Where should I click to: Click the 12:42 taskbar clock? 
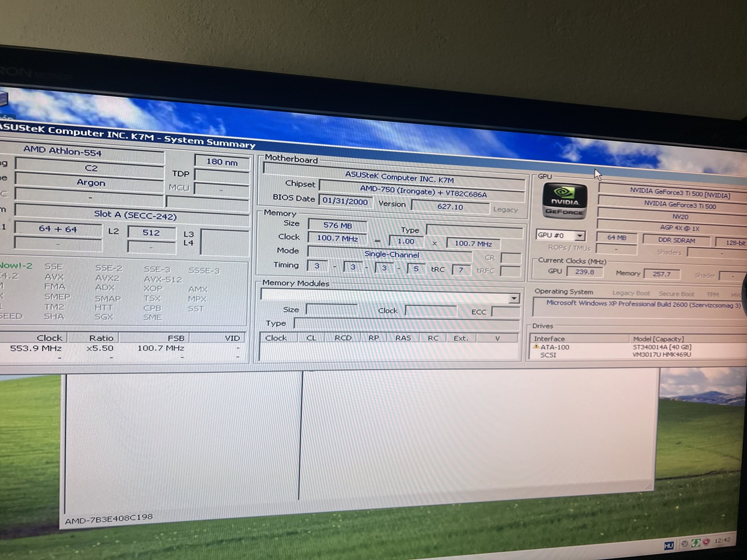(722, 540)
